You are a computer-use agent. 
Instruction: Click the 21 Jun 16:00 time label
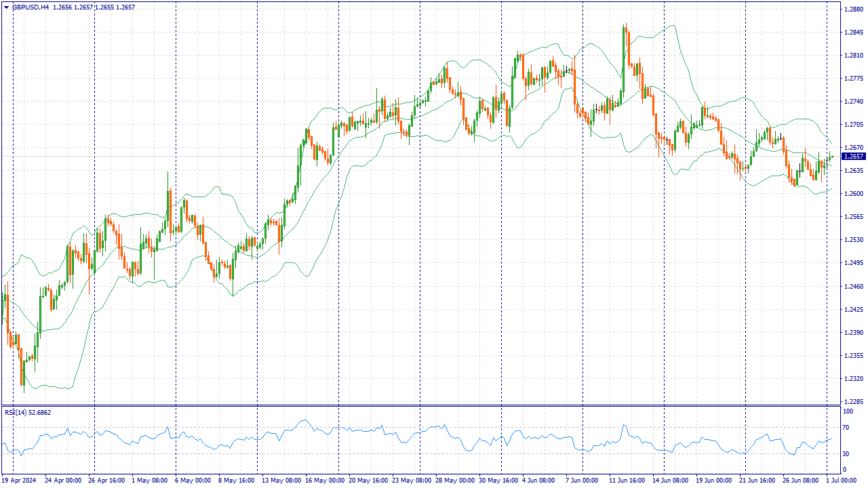tap(757, 480)
